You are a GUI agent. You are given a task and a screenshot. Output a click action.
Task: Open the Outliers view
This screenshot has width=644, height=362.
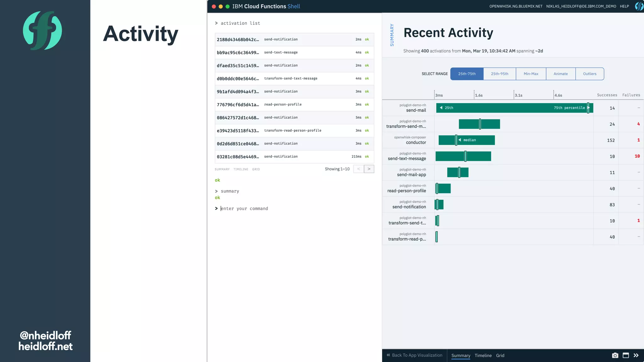click(x=590, y=74)
